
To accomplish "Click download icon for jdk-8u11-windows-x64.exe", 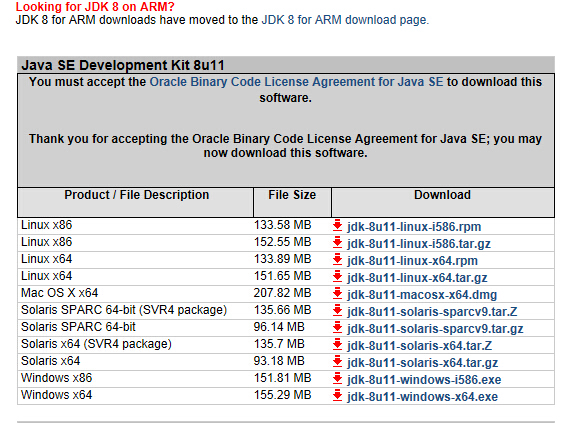I will [x=337, y=395].
